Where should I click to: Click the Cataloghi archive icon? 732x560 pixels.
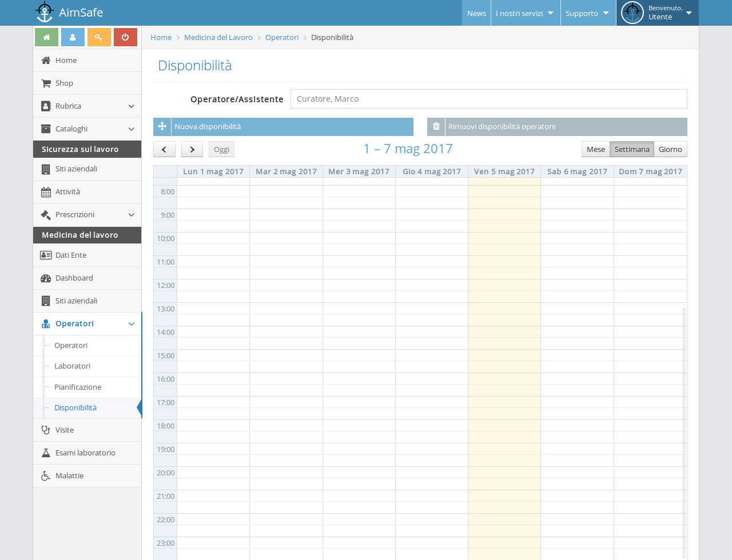click(46, 129)
